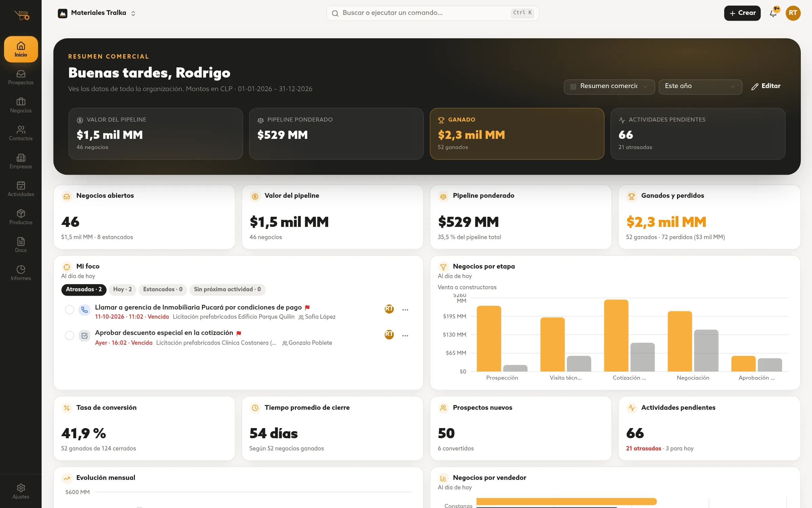Open the Resumen comercial dashboard dropdown

tap(609, 87)
